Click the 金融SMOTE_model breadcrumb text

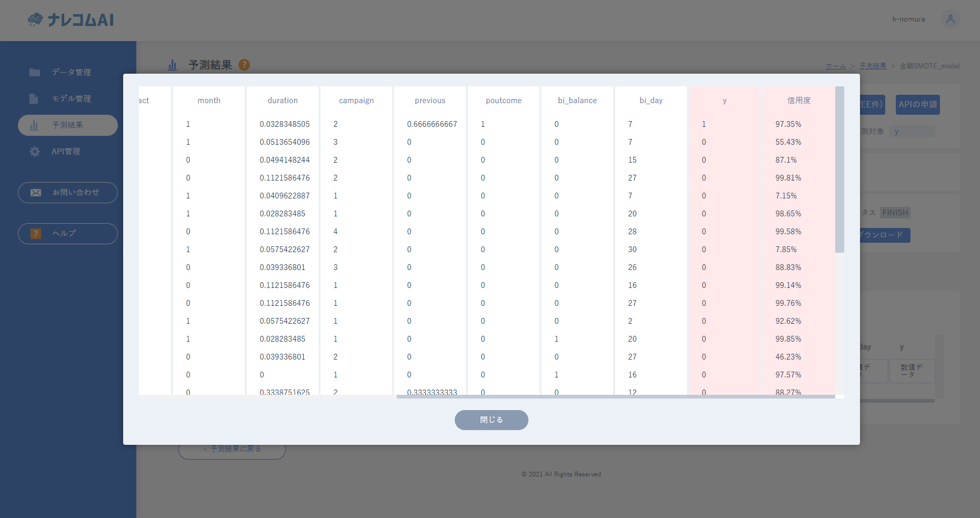(x=929, y=66)
